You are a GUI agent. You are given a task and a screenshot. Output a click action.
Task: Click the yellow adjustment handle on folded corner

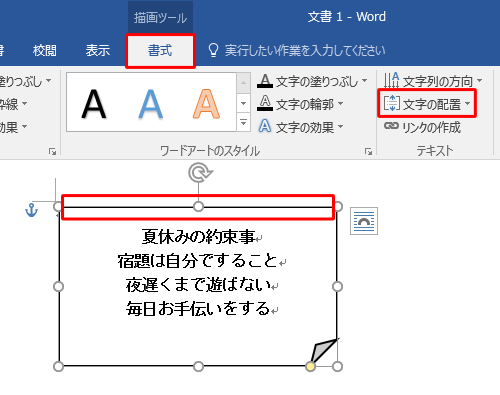(310, 367)
